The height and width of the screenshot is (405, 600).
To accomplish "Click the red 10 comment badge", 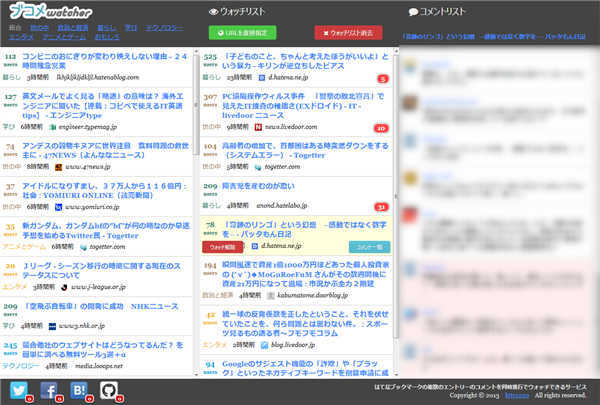I will point(381,128).
